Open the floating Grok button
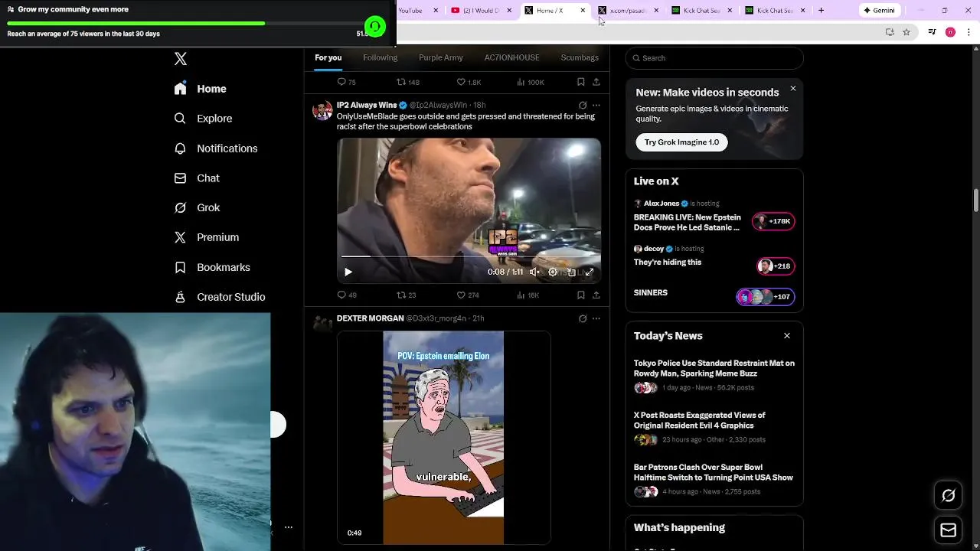The image size is (980, 551). click(x=948, y=496)
